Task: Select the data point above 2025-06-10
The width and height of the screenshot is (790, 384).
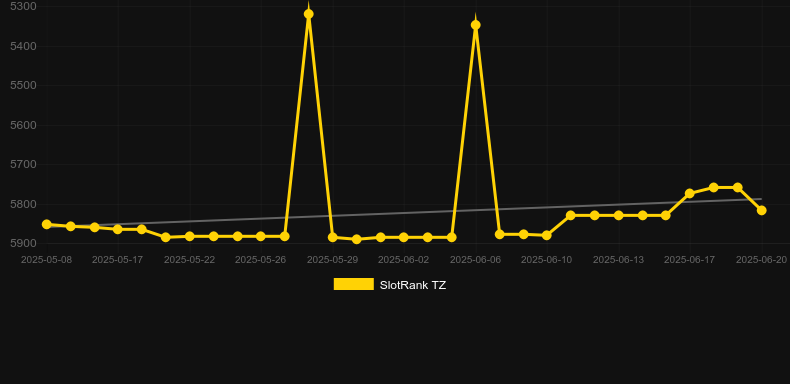Action: pyautogui.click(x=547, y=235)
